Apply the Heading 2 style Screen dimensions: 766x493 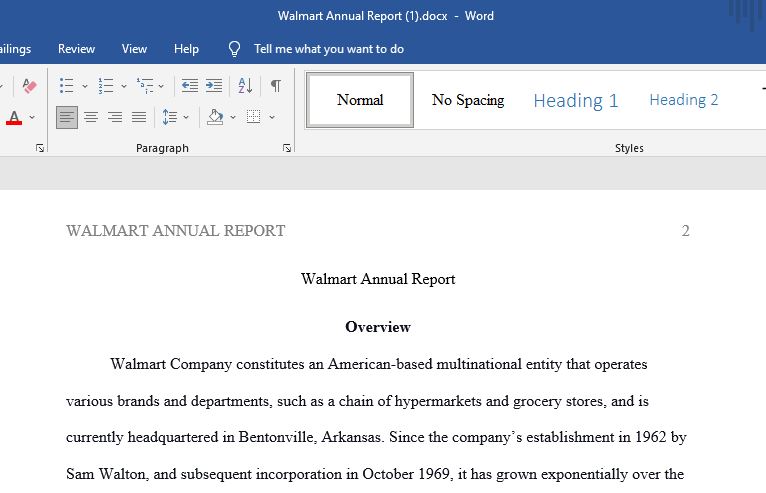683,100
